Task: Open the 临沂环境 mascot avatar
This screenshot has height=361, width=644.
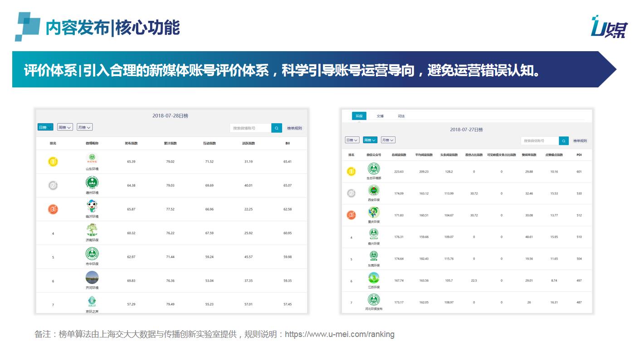Action: coord(92,207)
